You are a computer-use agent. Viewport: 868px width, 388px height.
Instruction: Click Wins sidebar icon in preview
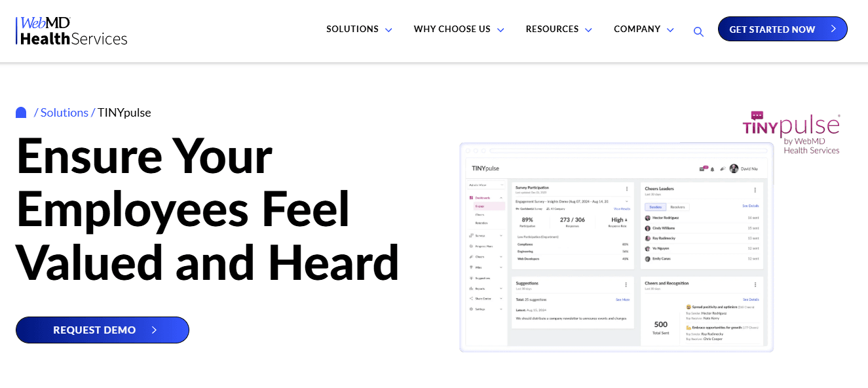[x=471, y=267]
